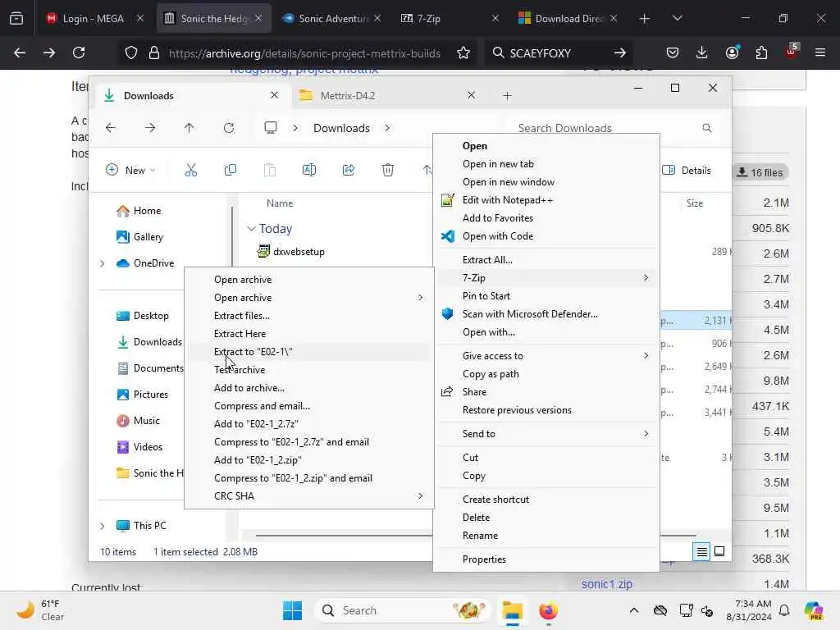The image size is (840, 630).
Task: Select Scan with Microsoft Defender...
Action: tap(546, 314)
